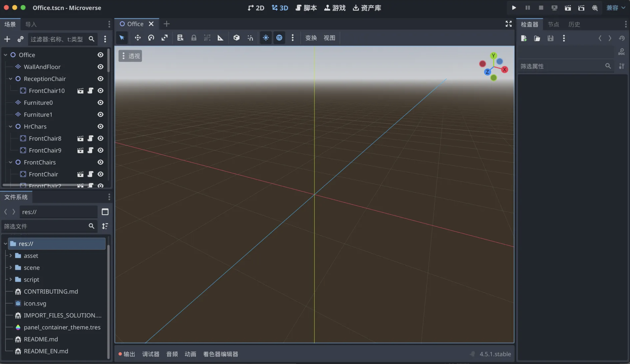Open the 输出 bottom panel
This screenshot has width=630, height=364.
pos(127,354)
